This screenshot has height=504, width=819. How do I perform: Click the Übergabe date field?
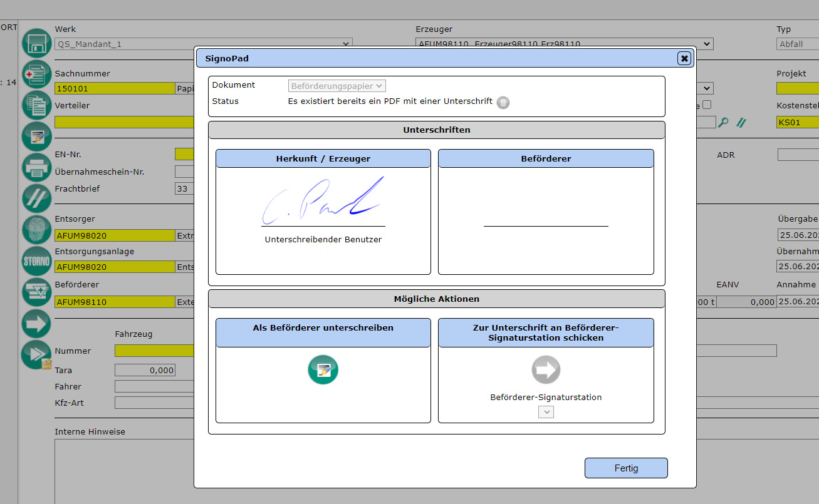coord(798,235)
